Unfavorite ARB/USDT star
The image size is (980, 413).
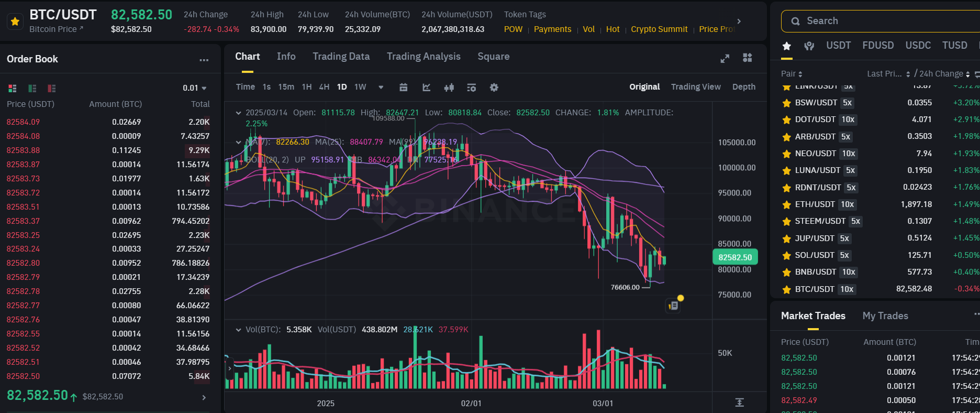[786, 137]
